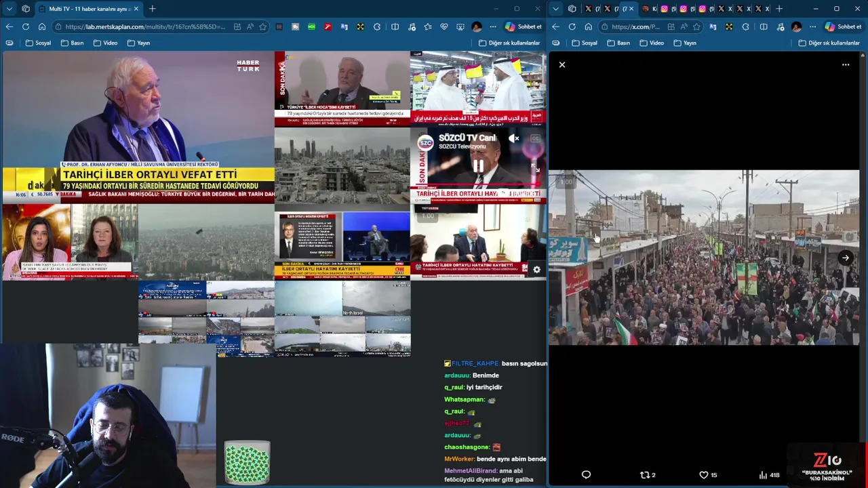The image size is (868, 488).
Task: Toggle split screen in X browser window
Action: [764, 26]
